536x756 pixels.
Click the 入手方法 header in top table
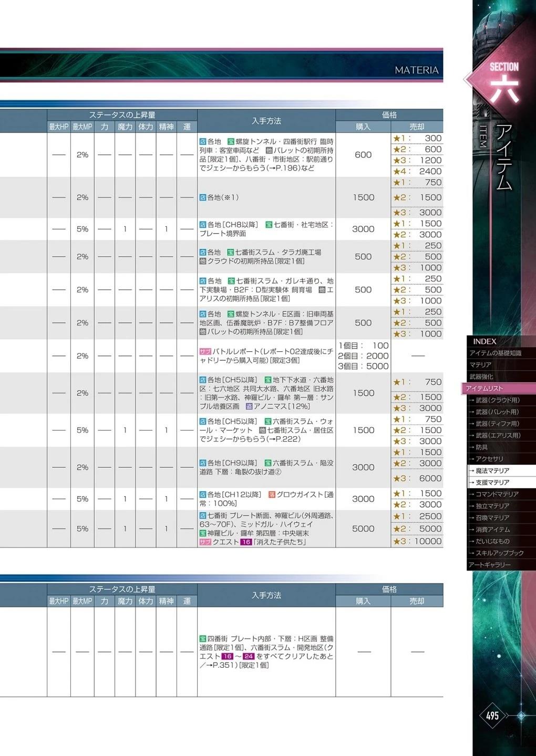pyautogui.click(x=266, y=121)
